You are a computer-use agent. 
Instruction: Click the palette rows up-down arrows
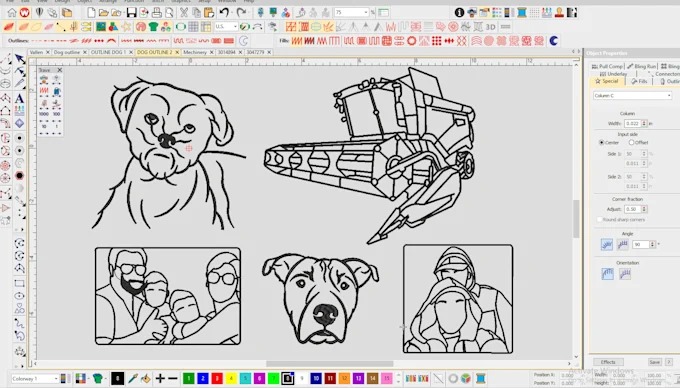point(399,378)
